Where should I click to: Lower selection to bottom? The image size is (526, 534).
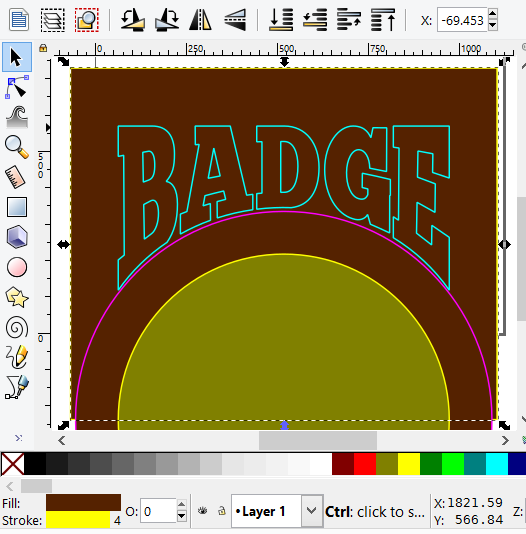(281, 20)
